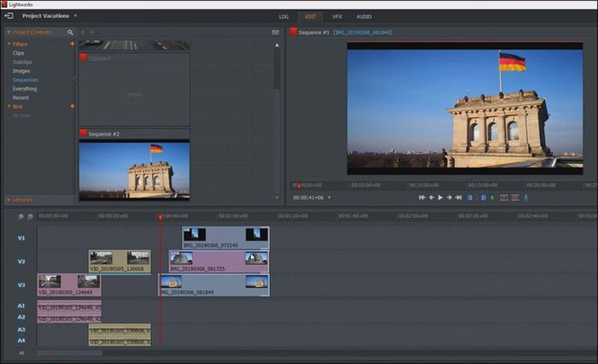The width and height of the screenshot is (598, 364).
Task: Select the Clips filter
Action: pyautogui.click(x=19, y=53)
